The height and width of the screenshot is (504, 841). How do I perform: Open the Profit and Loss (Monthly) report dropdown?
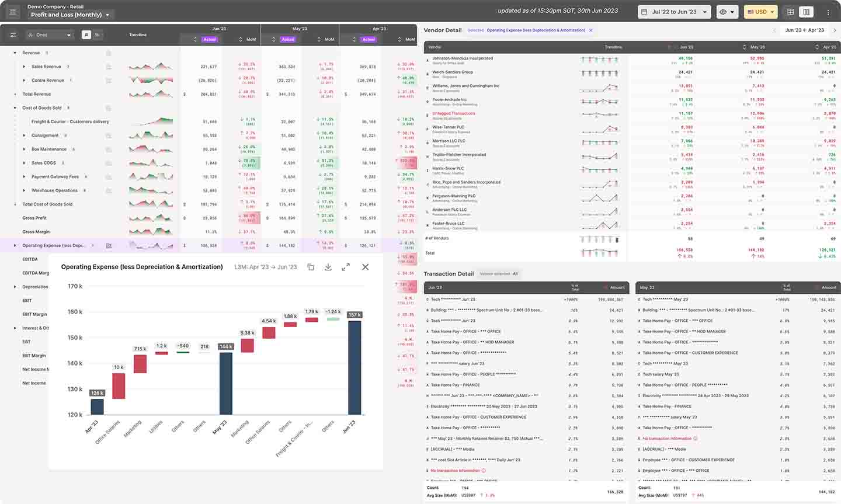pyautogui.click(x=70, y=15)
